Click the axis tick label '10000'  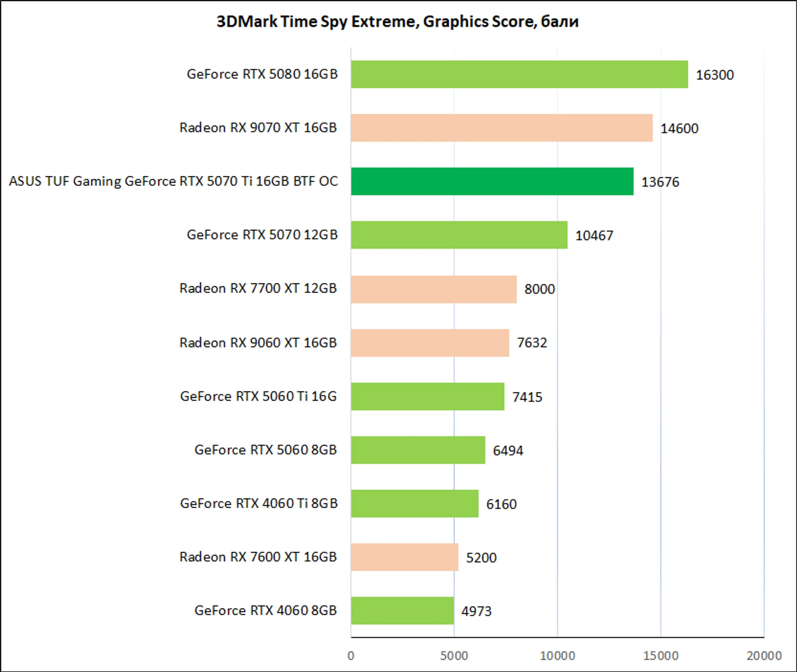557,656
